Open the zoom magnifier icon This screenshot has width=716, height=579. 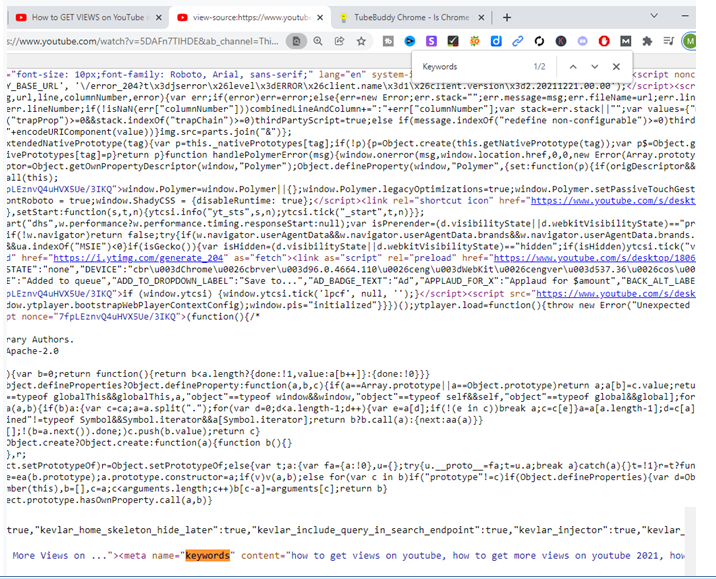(318, 41)
